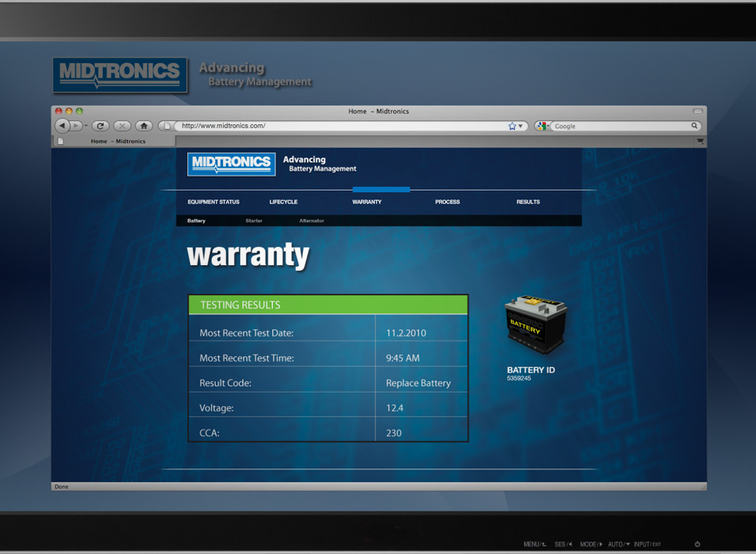Click the 11.2.2010 date value
Viewport: 756px width, 554px height.
(x=406, y=333)
